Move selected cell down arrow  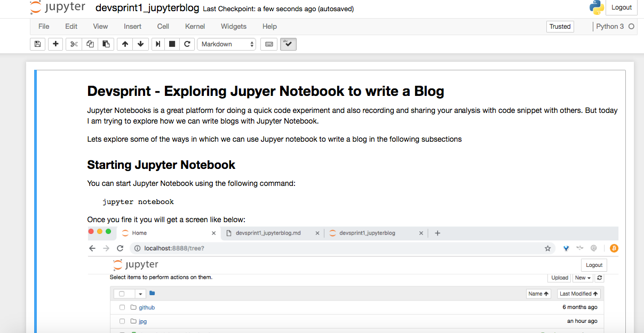(140, 44)
